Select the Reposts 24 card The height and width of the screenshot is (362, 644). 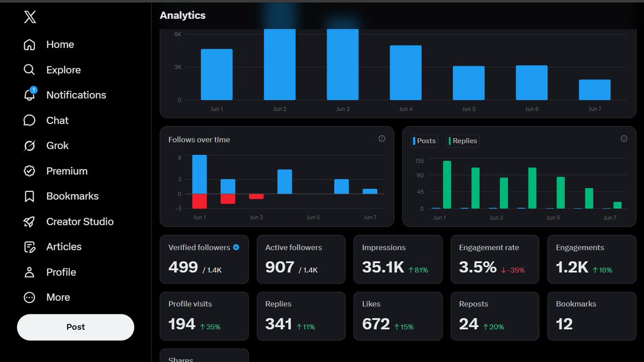click(495, 316)
